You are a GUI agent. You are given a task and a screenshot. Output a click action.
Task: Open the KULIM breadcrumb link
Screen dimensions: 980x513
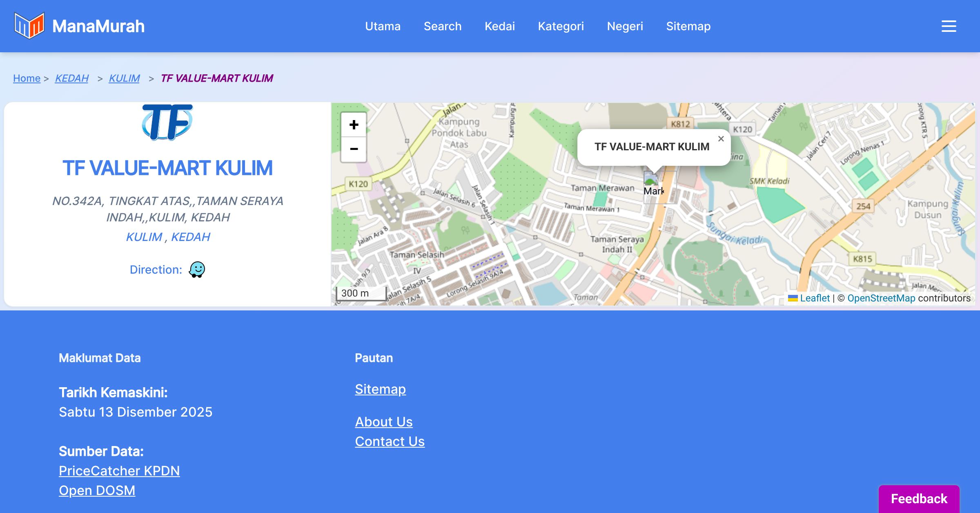pos(124,78)
